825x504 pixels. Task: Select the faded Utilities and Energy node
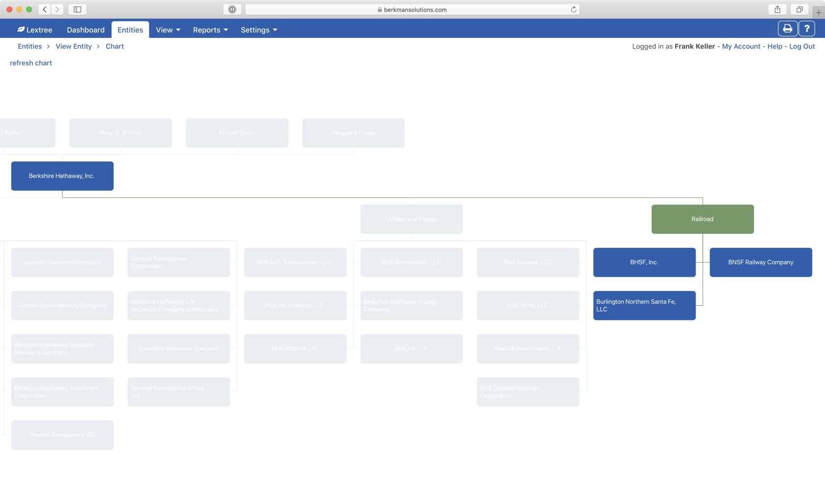pos(412,219)
